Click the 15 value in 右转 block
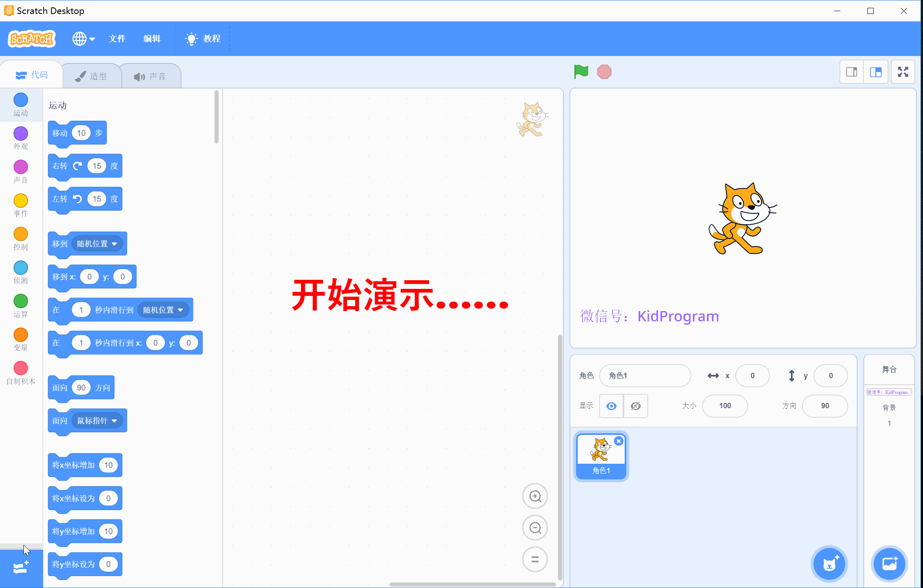Image resolution: width=923 pixels, height=588 pixels. pyautogui.click(x=97, y=166)
